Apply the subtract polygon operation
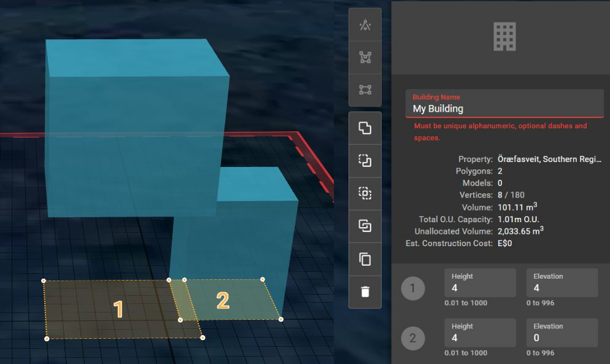This screenshot has width=610, height=364. (x=365, y=161)
